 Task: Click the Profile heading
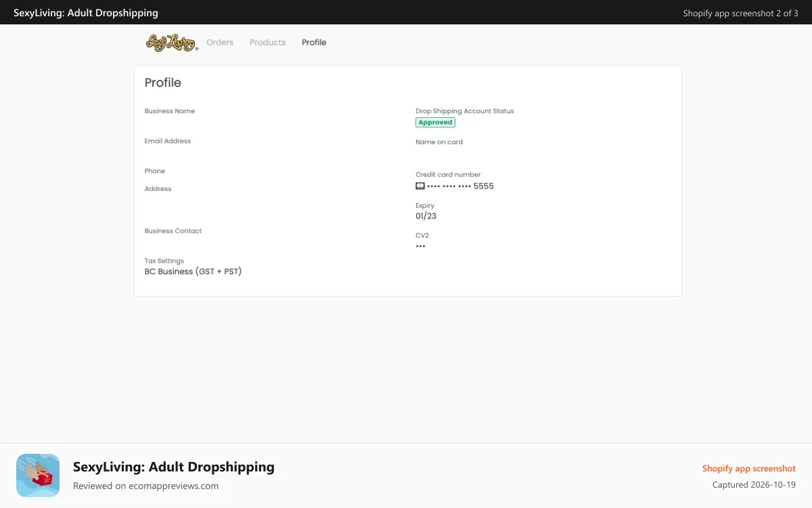163,83
